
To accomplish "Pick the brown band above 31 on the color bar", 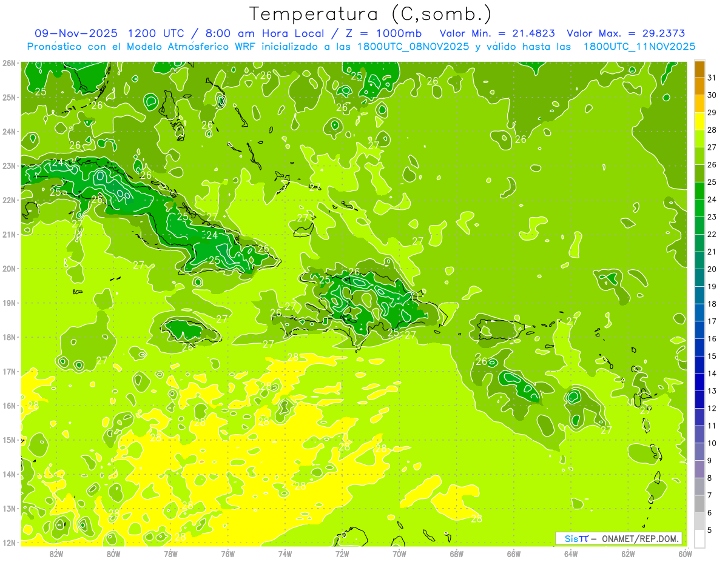I will tap(700, 69).
